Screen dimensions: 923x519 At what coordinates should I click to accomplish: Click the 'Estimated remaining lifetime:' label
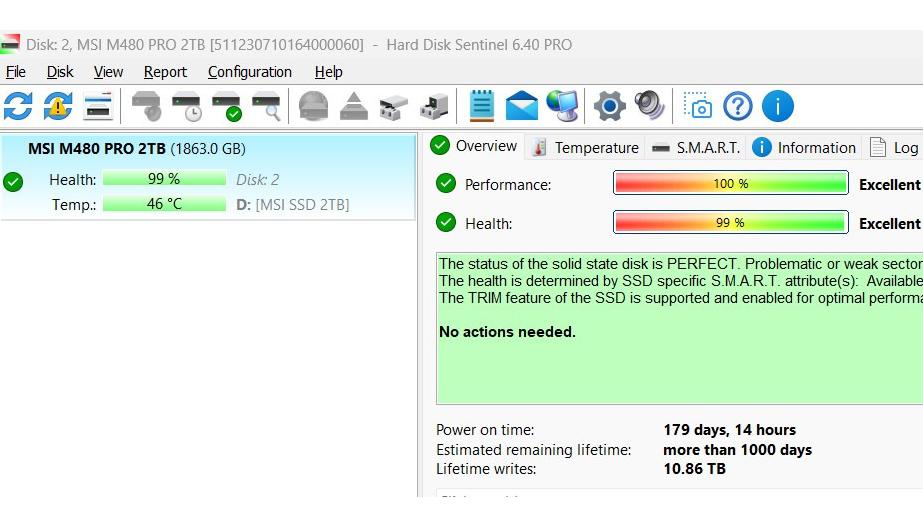533,450
